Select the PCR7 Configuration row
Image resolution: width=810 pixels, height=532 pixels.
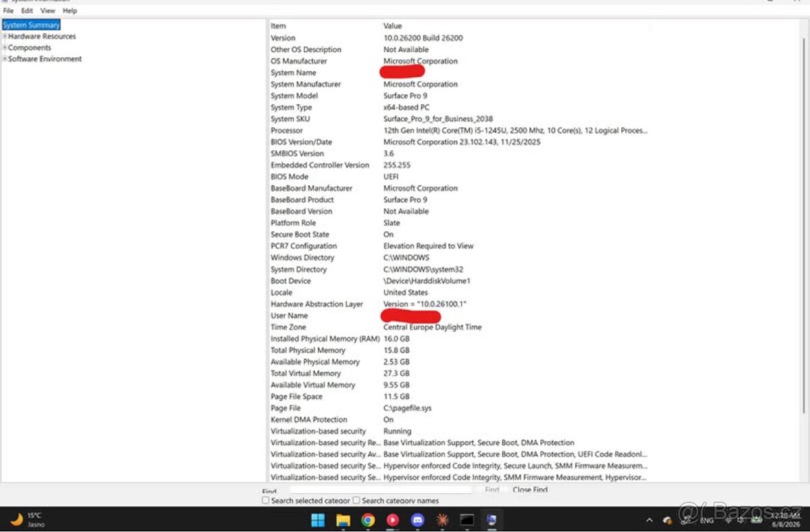(x=459, y=246)
